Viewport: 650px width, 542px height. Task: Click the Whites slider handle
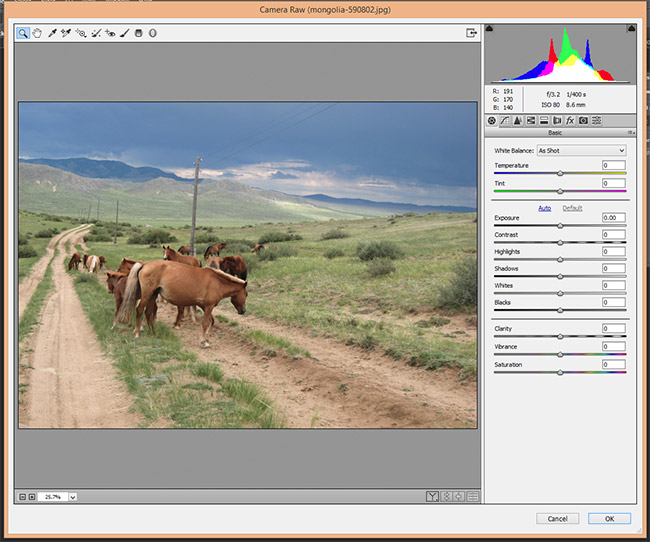coord(560,294)
